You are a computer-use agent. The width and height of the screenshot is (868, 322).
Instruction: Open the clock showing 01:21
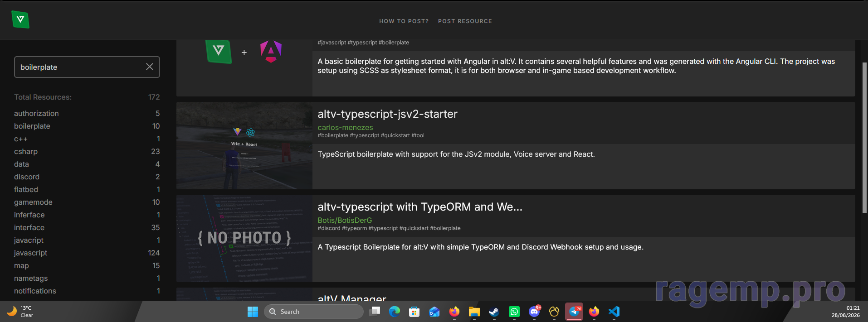(x=845, y=312)
